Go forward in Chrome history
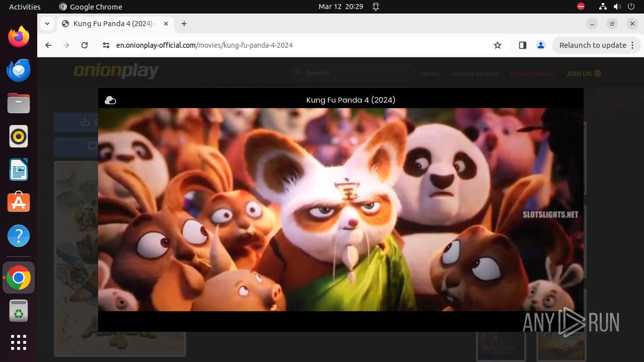This screenshot has height=362, width=644. (x=66, y=45)
